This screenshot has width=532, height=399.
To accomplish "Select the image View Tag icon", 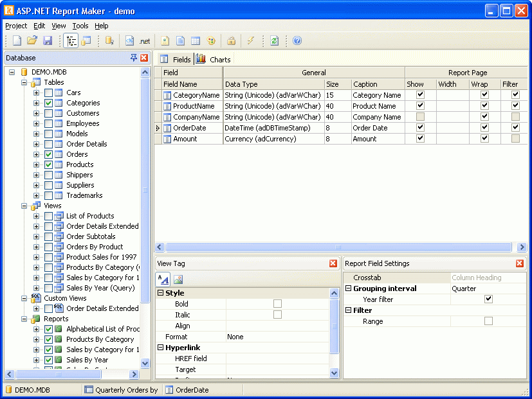I will coord(178,279).
